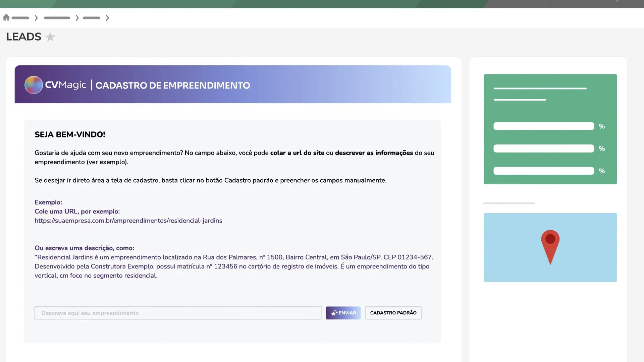Open the first breadcrumb item beside home
Image resolution: width=644 pixels, height=362 pixels.
20,18
